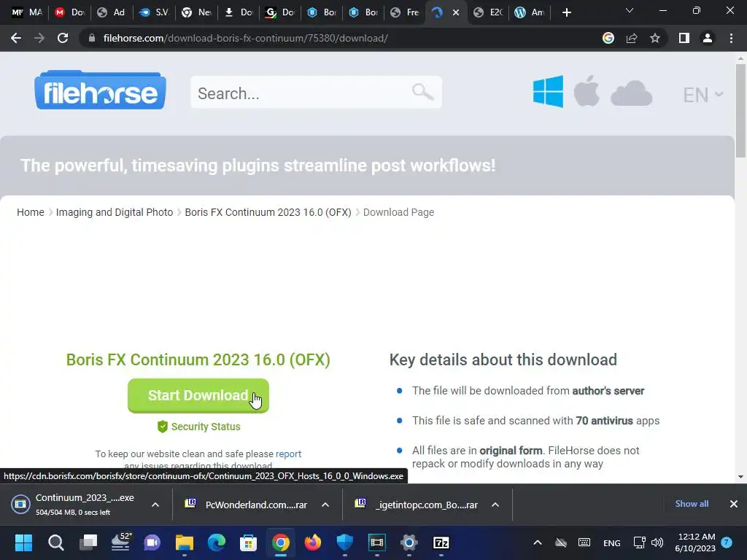Viewport: 747px width, 560px height.
Task: Open the _igetintopc.com_Bo rar download item
Action: [x=417, y=505]
